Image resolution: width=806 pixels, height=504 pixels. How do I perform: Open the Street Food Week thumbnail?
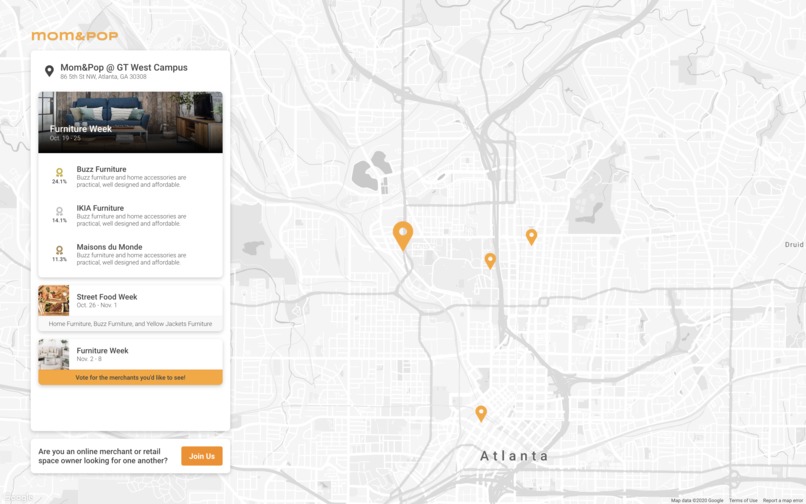pos(53,300)
